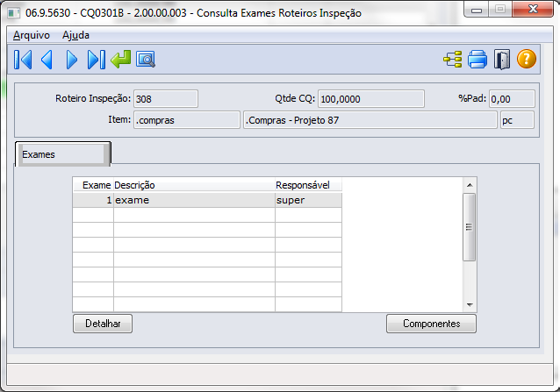Click the Detalhar button

103,324
